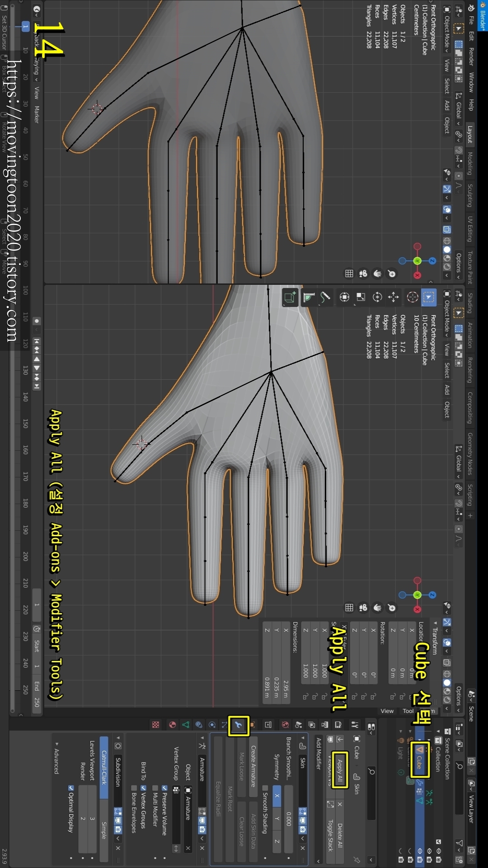The height and width of the screenshot is (868, 488).
Task: Click the Play Animation button in timeline
Action: 37,368
